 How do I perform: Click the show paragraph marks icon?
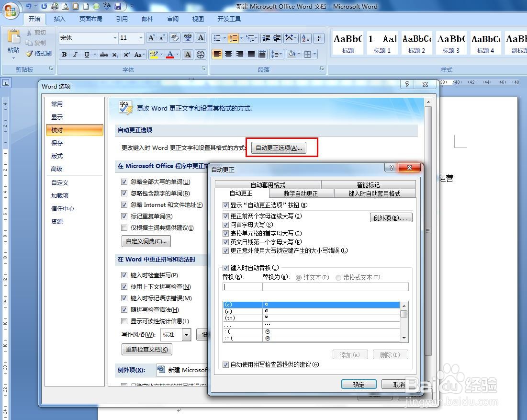click(319, 38)
